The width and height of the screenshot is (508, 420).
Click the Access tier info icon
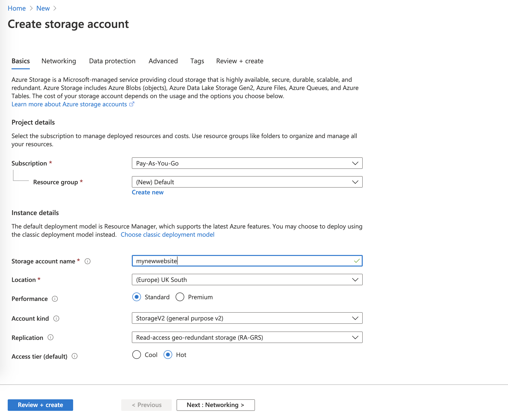(x=75, y=356)
